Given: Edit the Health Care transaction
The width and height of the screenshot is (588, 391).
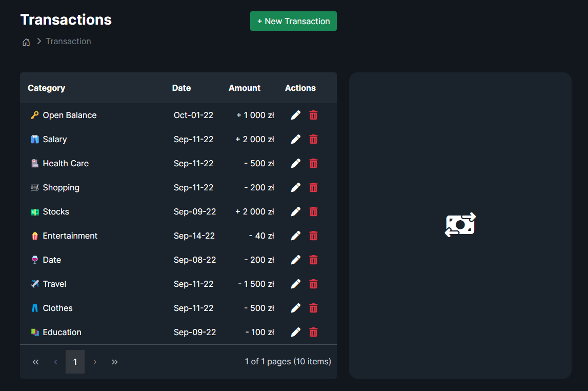Looking at the screenshot, I should [295, 163].
